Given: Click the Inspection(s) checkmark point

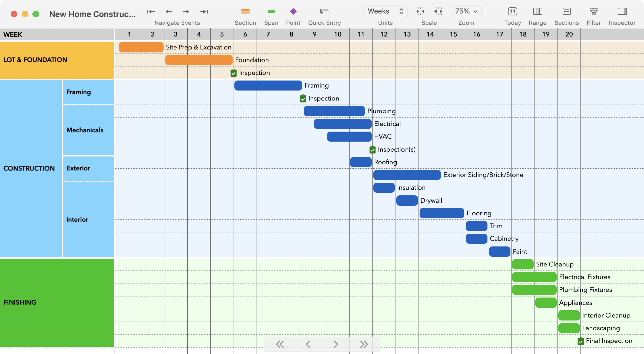Looking at the screenshot, I should [x=372, y=149].
